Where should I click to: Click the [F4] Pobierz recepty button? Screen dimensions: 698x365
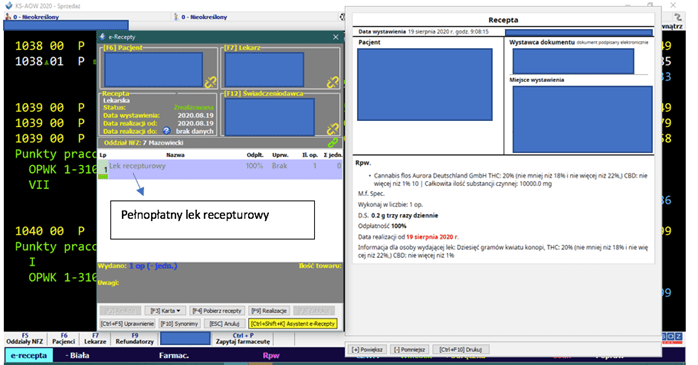tap(217, 311)
